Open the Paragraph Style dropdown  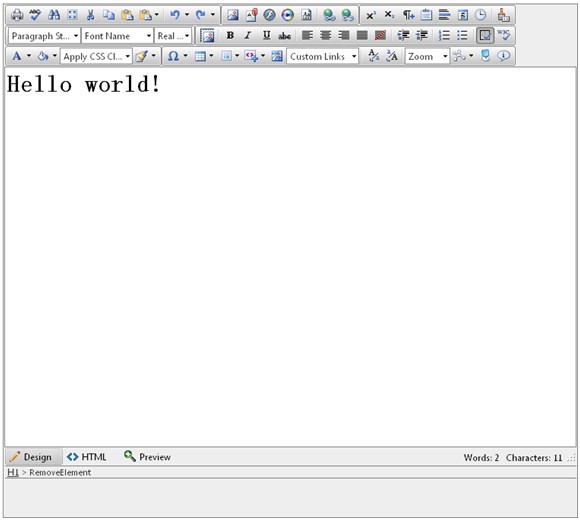pos(44,36)
